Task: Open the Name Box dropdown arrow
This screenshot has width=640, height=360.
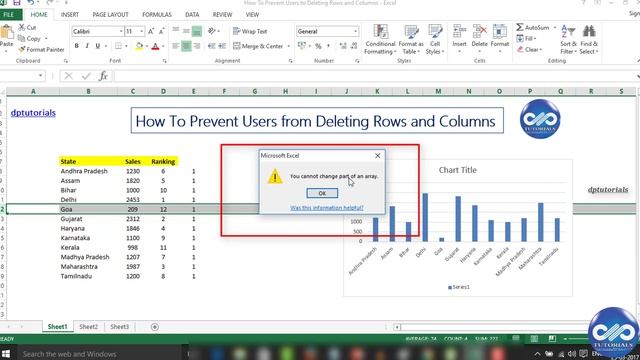Action: (40, 76)
